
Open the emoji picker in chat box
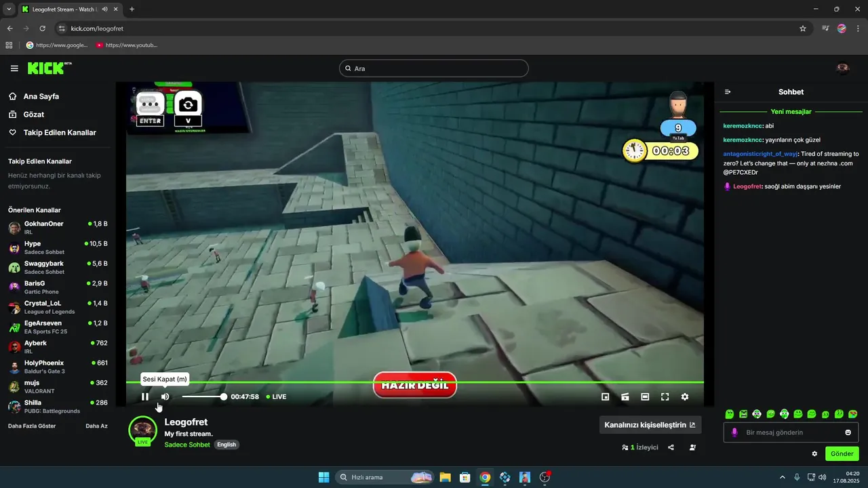[x=848, y=432]
